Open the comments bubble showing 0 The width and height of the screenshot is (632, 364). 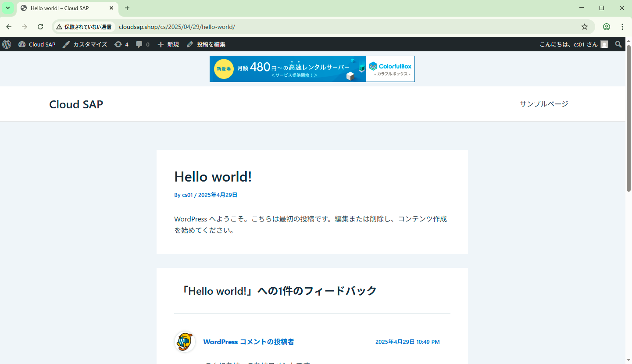tap(143, 44)
